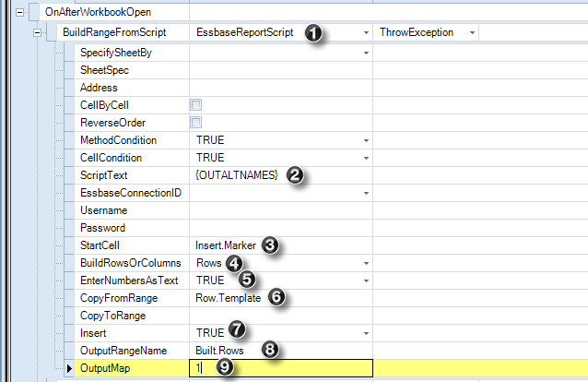Image resolution: width=588 pixels, height=382 pixels.
Task: Collapse the OnAfterWorkbookOpen tree node
Action: click(x=19, y=13)
